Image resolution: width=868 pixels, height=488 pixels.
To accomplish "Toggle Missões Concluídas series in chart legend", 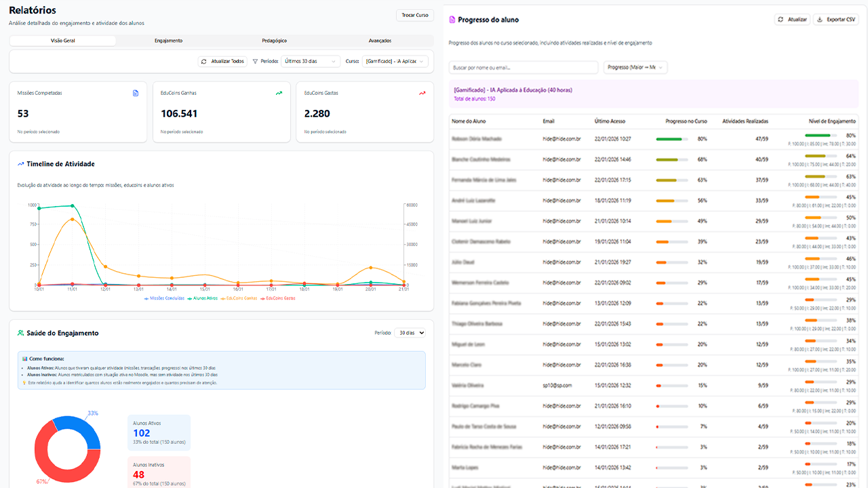I will pos(163,298).
